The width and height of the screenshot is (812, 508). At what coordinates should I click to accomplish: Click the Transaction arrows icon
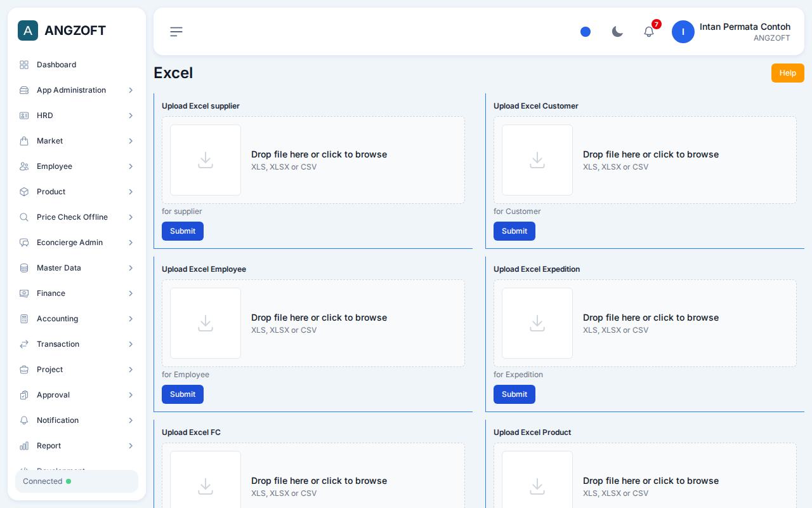pyautogui.click(x=24, y=344)
